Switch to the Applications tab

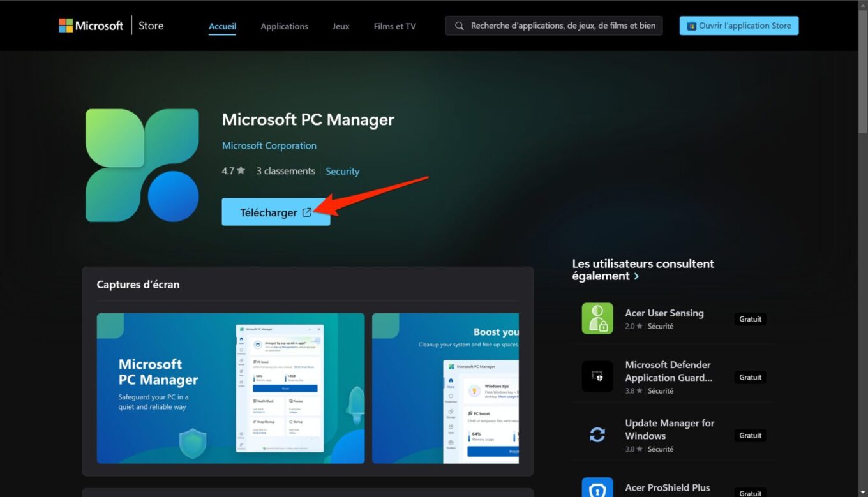[x=284, y=26]
